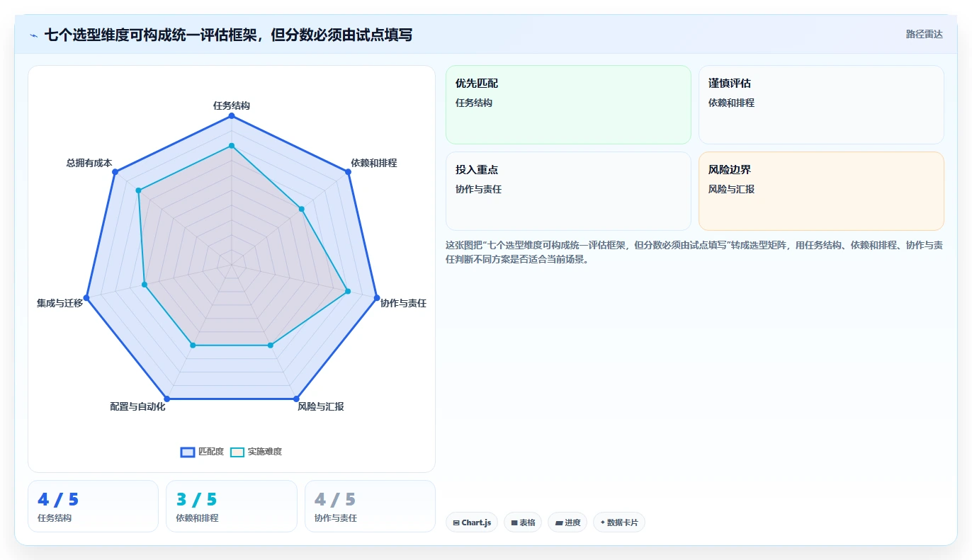The height and width of the screenshot is (560, 972).
Task: Toggle the 匹配度 legend item
Action: pyautogui.click(x=202, y=452)
